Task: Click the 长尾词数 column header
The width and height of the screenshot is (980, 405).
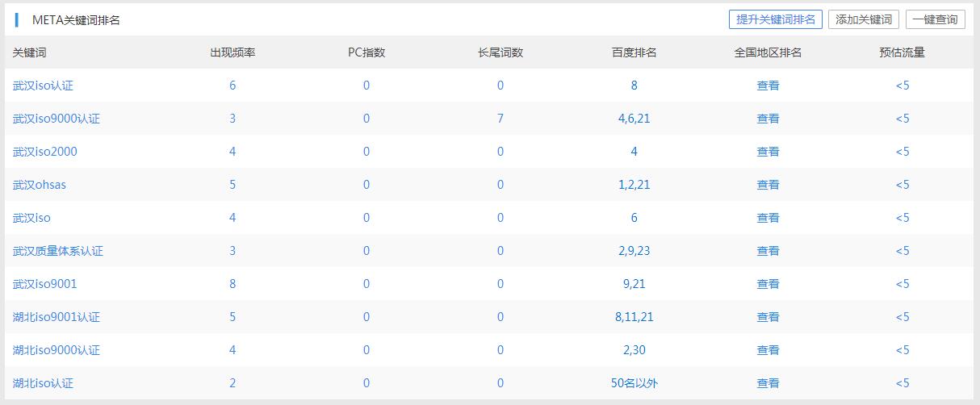Action: (500, 52)
